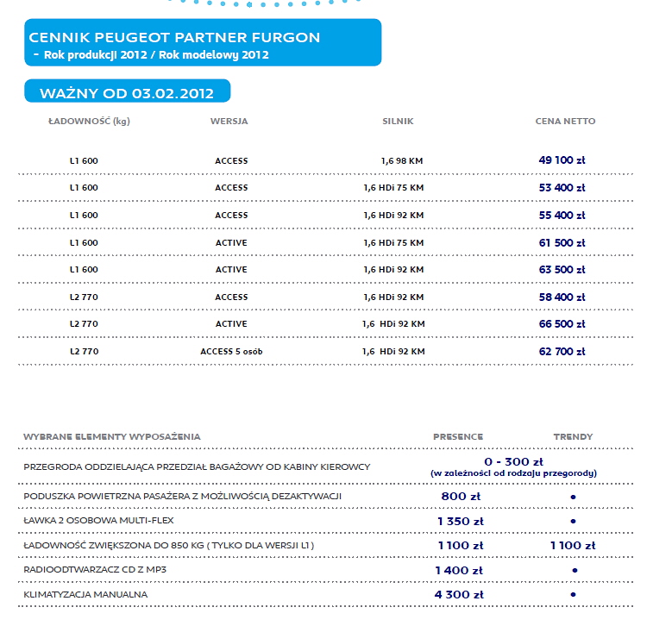Click the 'TRENDY' column header
Screen dimensions: 672x626
[x=573, y=436]
